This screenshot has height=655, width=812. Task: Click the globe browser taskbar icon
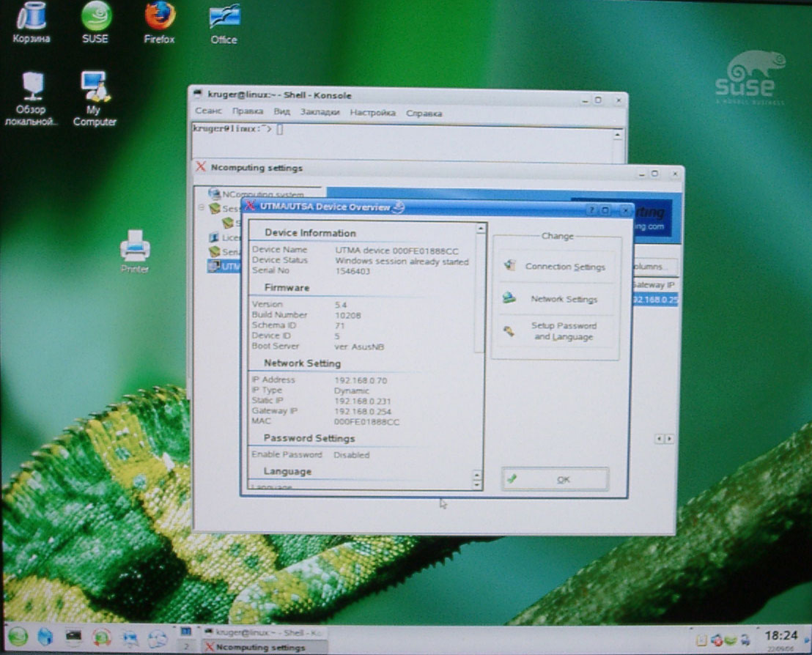click(158, 639)
